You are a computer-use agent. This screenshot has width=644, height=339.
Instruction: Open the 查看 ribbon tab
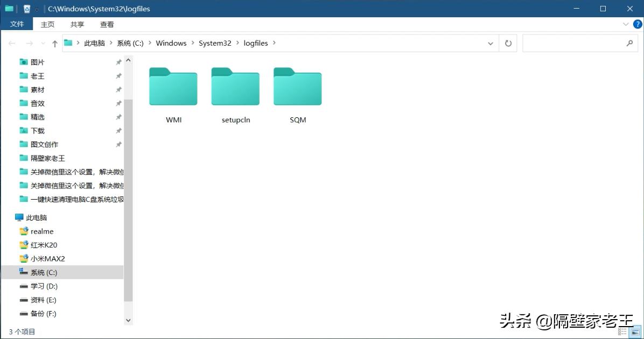[107, 24]
